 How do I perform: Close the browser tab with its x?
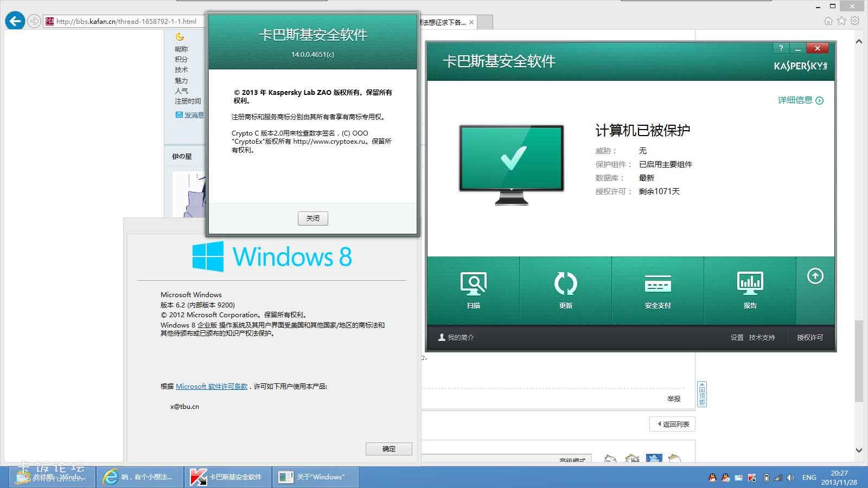[471, 22]
